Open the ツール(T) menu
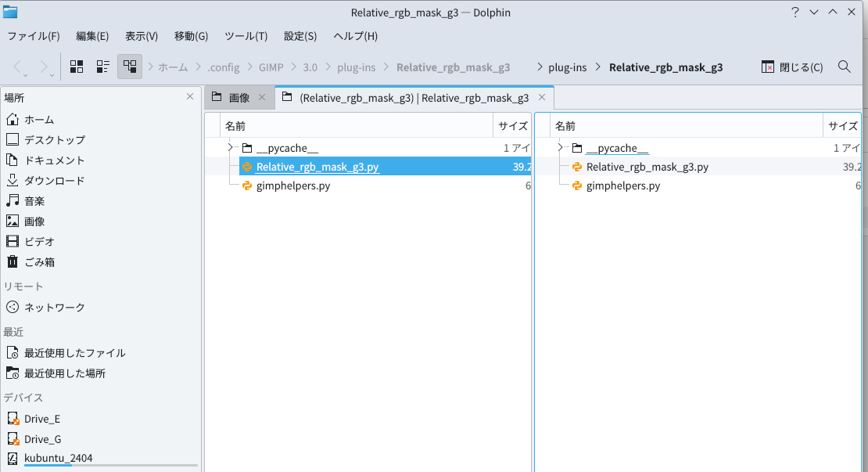 (246, 36)
